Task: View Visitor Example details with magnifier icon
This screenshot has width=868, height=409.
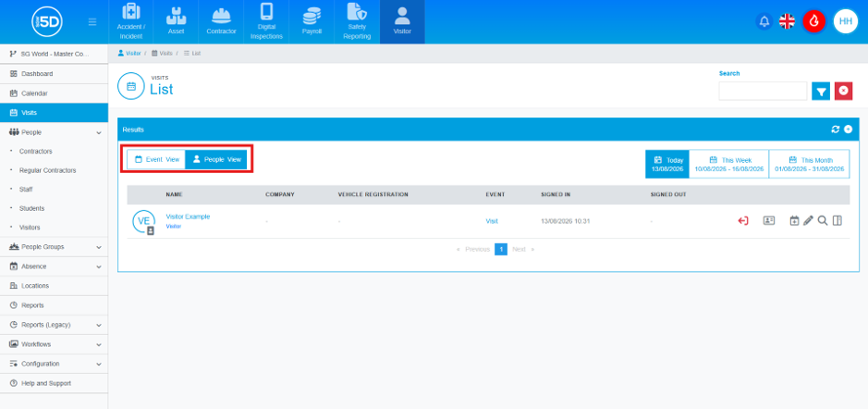Action: coord(823,220)
